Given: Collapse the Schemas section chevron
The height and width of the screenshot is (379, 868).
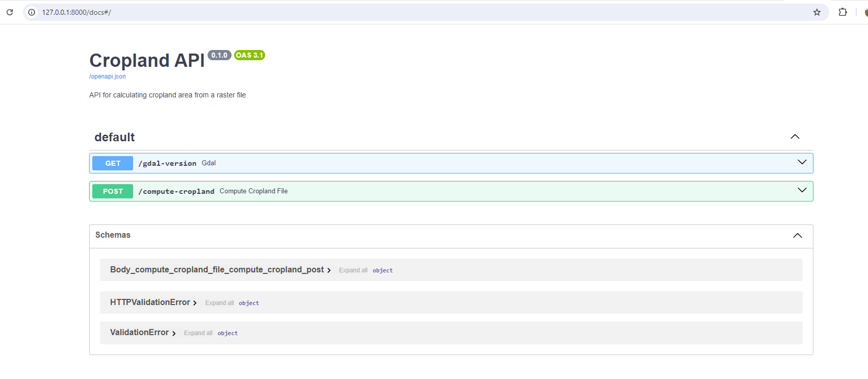Looking at the screenshot, I should (798, 236).
